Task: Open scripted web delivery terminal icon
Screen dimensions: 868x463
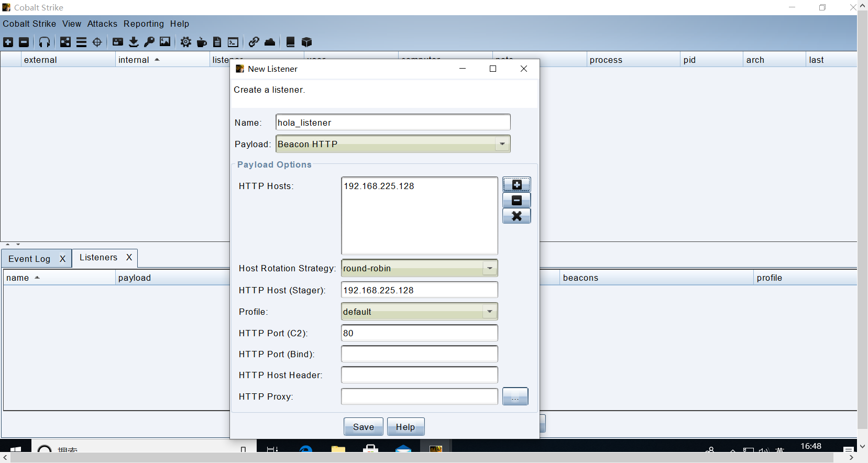Action: coord(233,42)
